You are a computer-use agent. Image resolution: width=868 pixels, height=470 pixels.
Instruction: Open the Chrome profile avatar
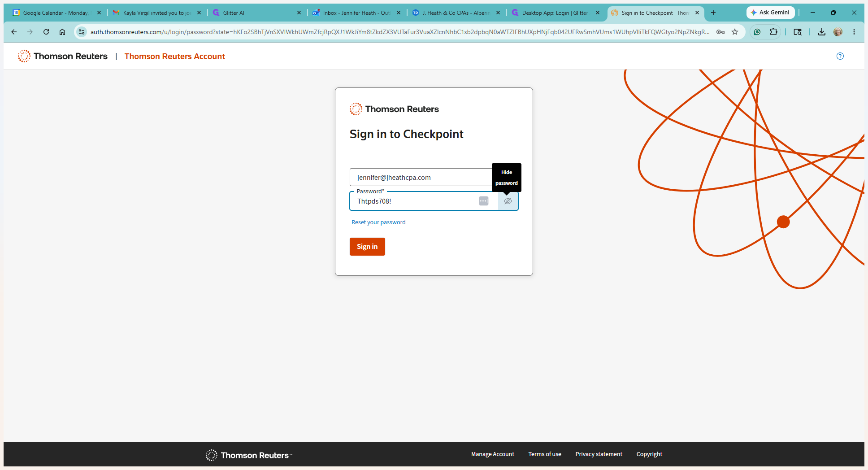coord(838,32)
